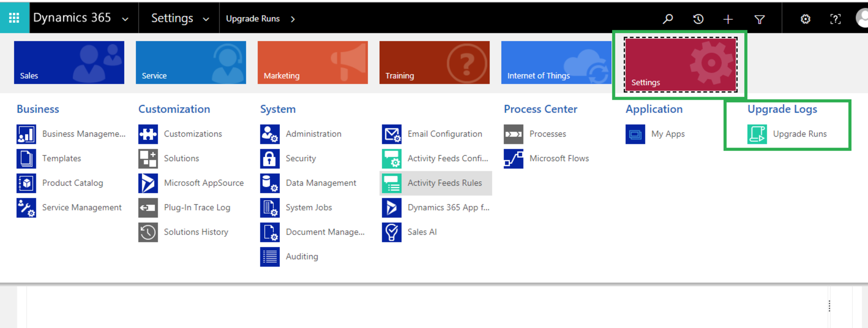This screenshot has width=868, height=328.
Task: Open the app launcher waffle icon
Action: pos(14,18)
